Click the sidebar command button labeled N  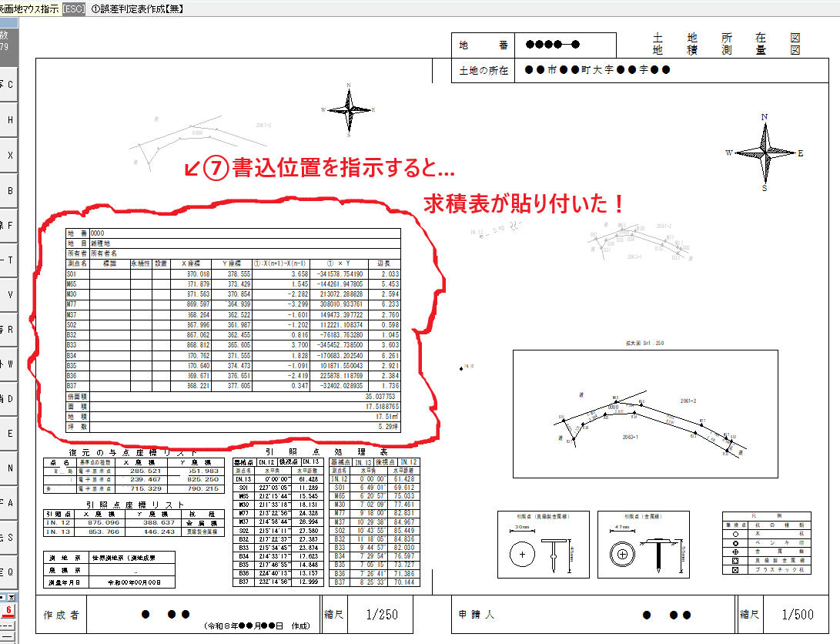pyautogui.click(x=8, y=468)
